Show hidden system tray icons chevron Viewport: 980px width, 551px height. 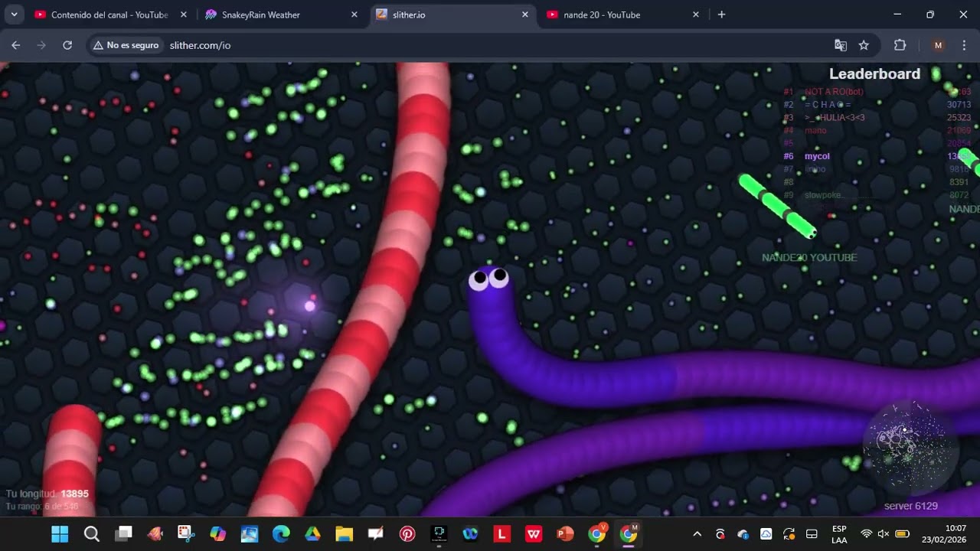pos(697,534)
